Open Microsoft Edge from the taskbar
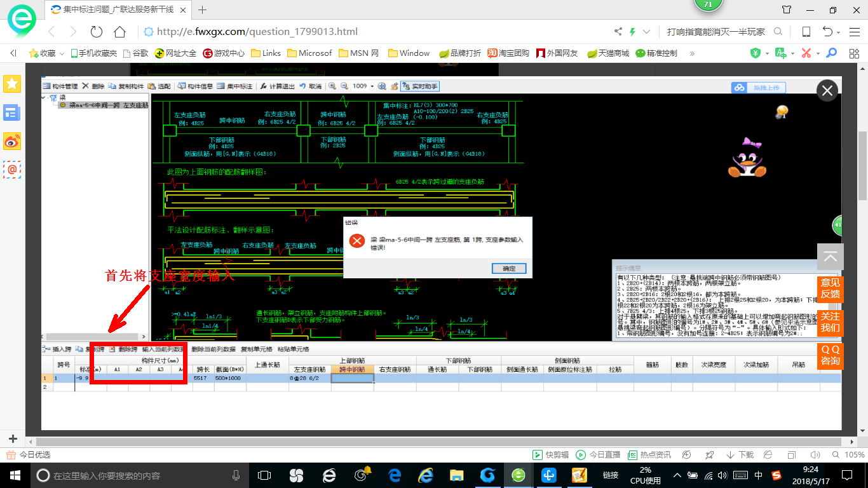The height and width of the screenshot is (488, 868). (x=394, y=475)
